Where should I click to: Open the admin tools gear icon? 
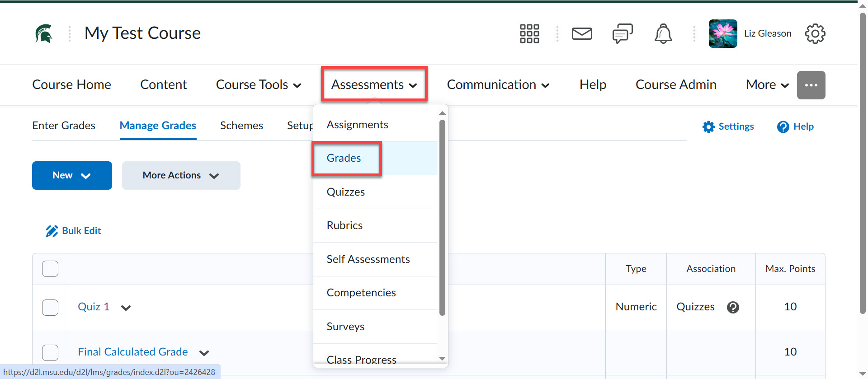(815, 34)
